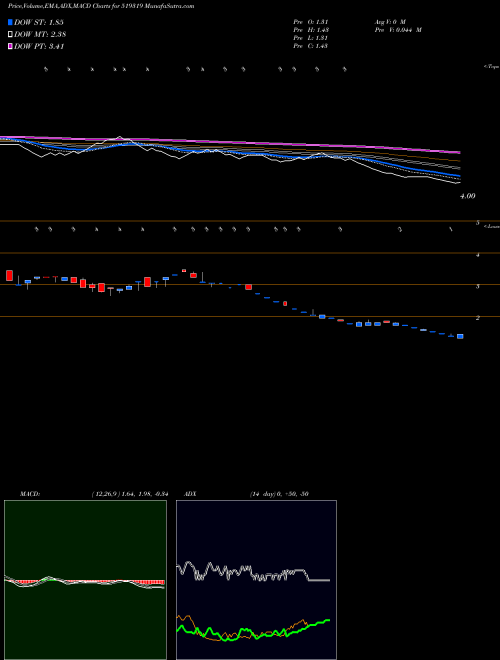Image resolution: width=500 pixels, height=660 pixels.
Task: Click the 'Pre L: 1.31' value
Action: (x=311, y=38)
